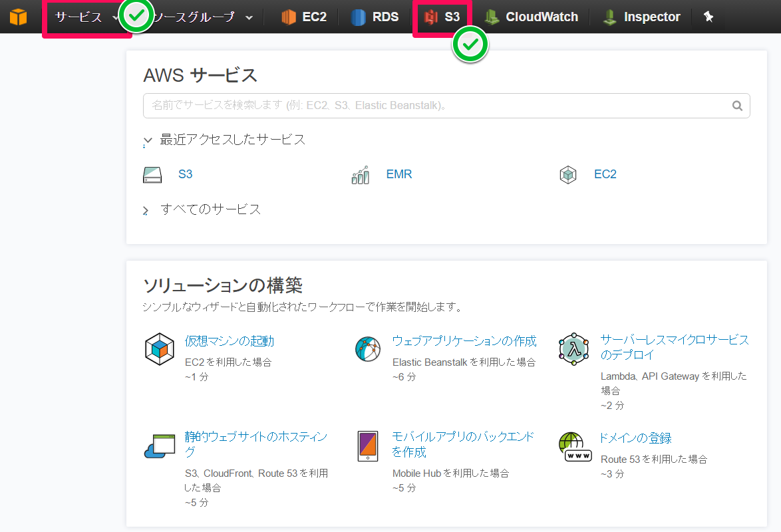Click the '~6 分' duration text
The height and width of the screenshot is (532, 781).
pos(404,377)
